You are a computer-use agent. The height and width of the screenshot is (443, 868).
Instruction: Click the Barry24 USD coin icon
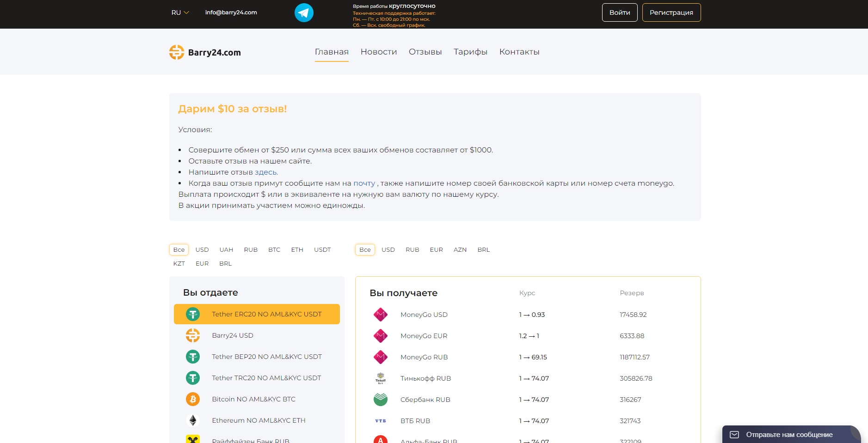tap(193, 335)
